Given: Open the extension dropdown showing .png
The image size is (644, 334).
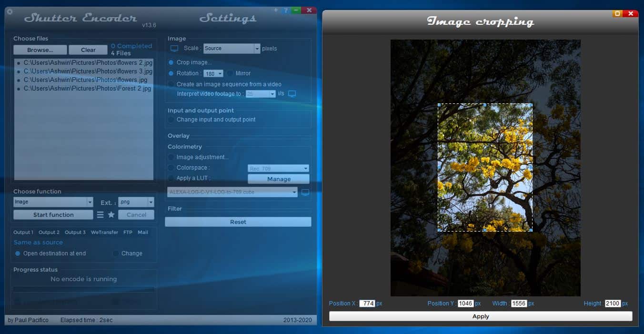Looking at the screenshot, I should 151,202.
